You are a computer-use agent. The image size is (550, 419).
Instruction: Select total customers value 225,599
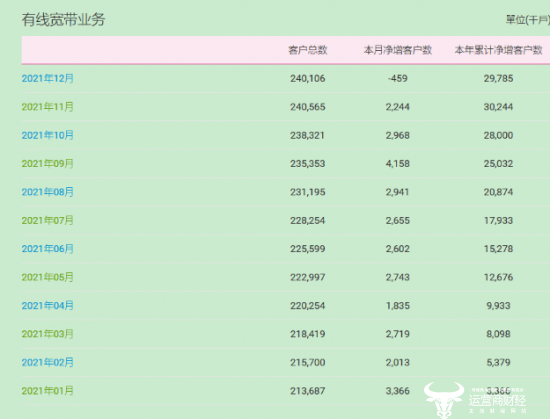[308, 249]
